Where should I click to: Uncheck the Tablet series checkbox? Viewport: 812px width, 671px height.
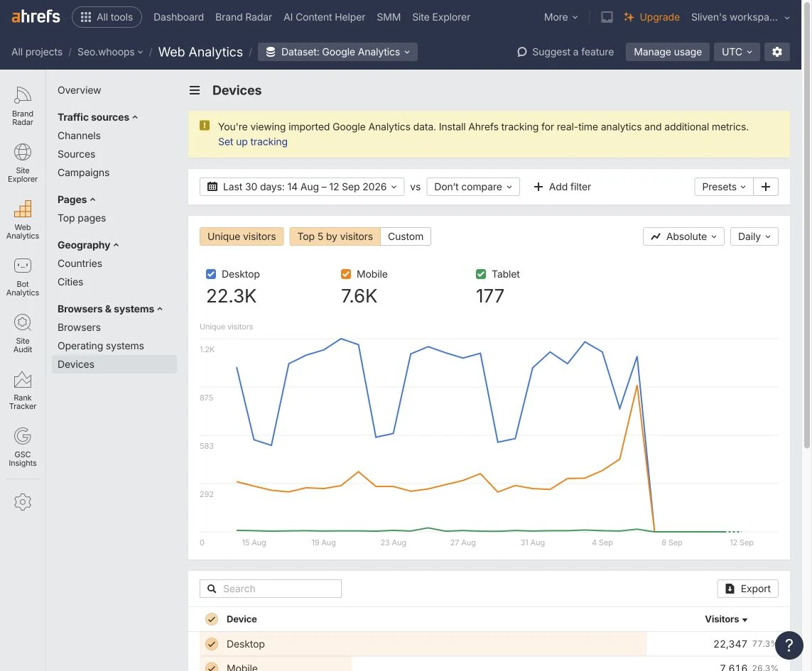tap(480, 274)
